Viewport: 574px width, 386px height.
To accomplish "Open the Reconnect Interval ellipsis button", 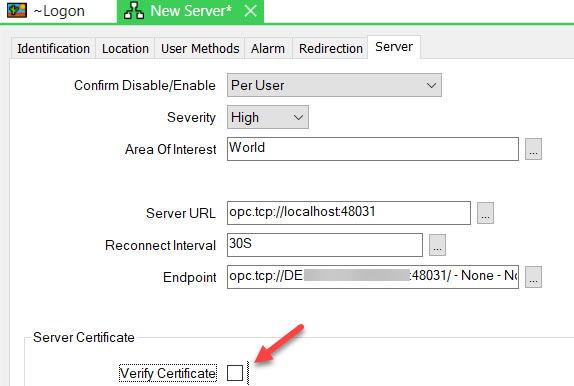I will pos(437,245).
